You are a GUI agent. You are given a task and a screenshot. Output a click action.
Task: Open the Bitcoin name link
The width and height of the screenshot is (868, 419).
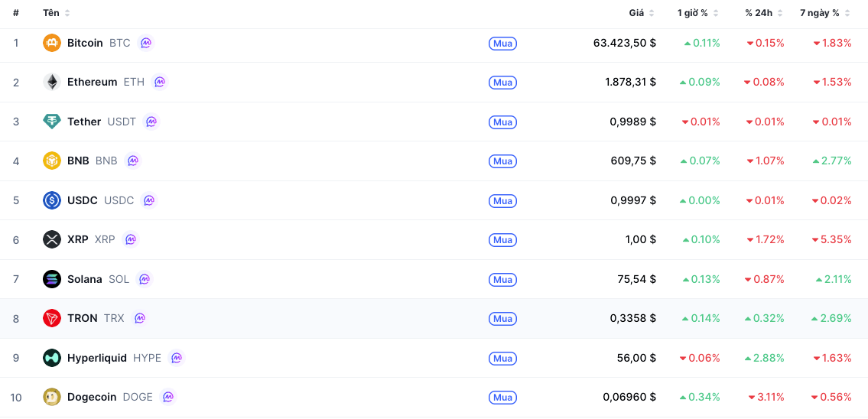pyautogui.click(x=85, y=43)
